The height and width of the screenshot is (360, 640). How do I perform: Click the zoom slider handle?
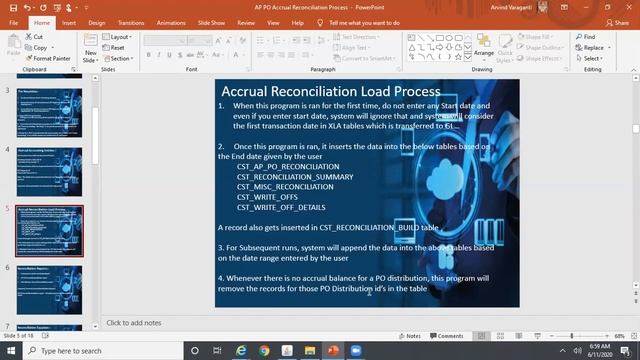pyautogui.click(x=572, y=336)
